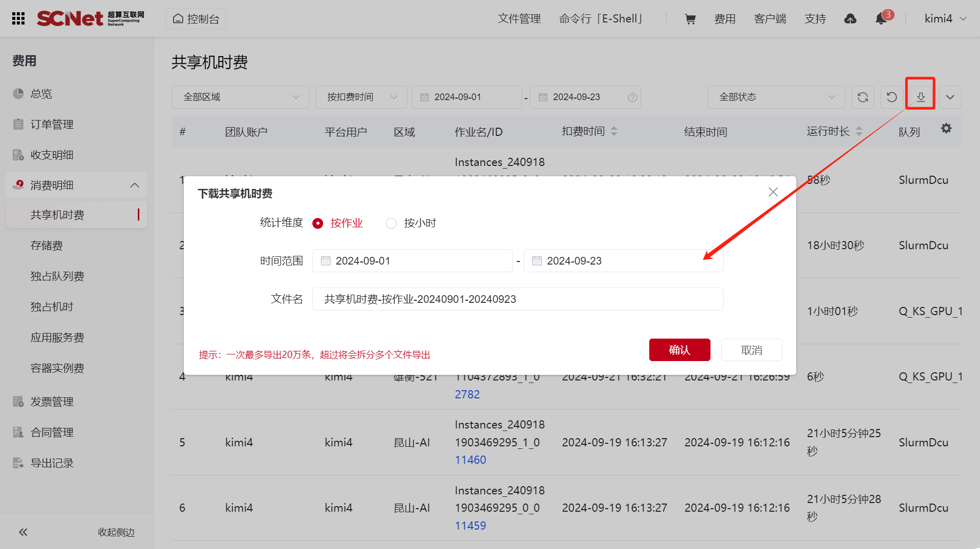980x549 pixels.
Task: Go to 文件管理 in top navigation
Action: 519,19
